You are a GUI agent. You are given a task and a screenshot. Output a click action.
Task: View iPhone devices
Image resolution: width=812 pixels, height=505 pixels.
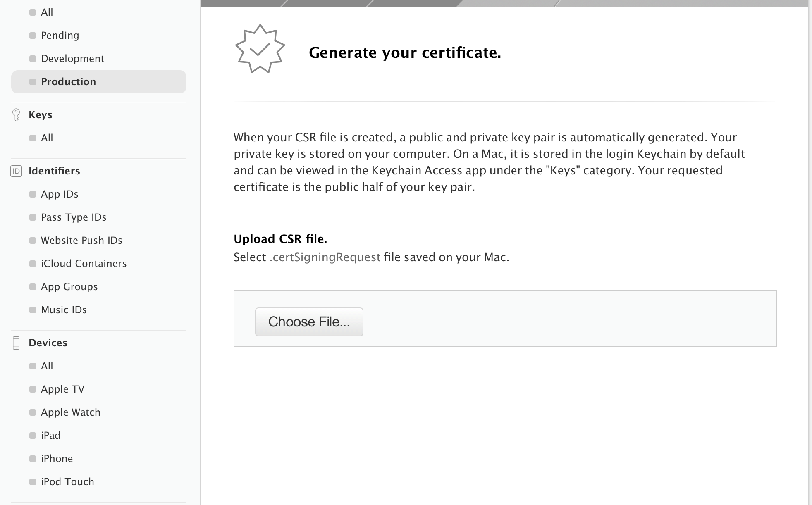[57, 459]
